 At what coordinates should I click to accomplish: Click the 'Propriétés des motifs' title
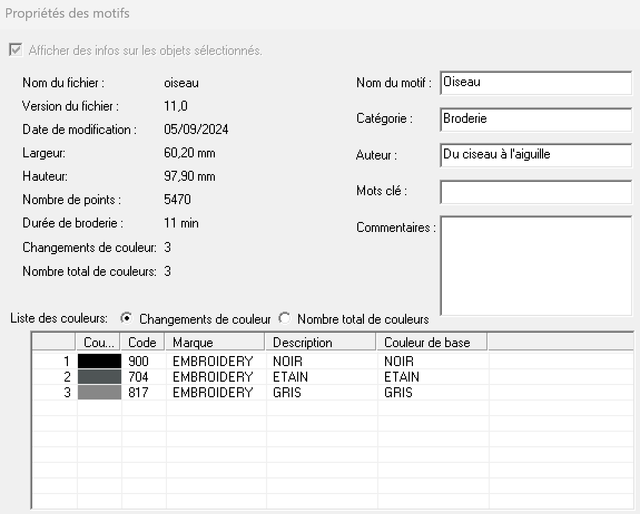[x=67, y=13]
